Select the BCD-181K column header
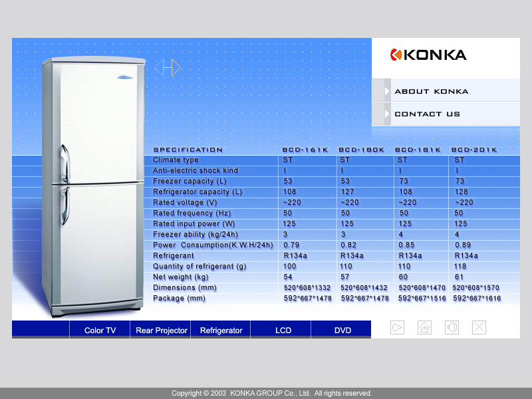 click(x=418, y=150)
